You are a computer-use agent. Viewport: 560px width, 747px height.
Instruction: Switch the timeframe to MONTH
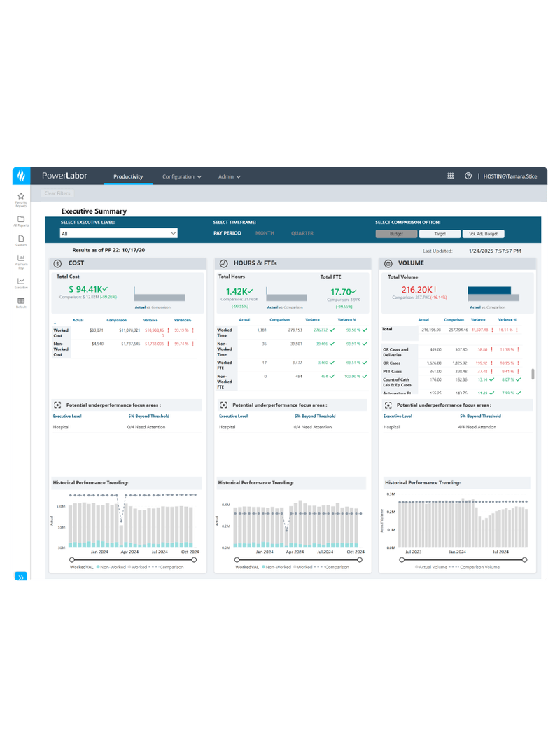click(265, 233)
